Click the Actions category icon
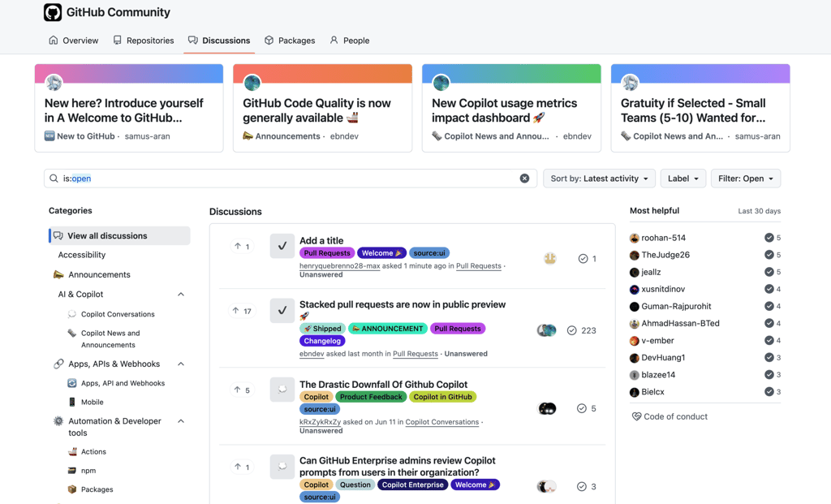This screenshot has height=504, width=831. click(72, 451)
